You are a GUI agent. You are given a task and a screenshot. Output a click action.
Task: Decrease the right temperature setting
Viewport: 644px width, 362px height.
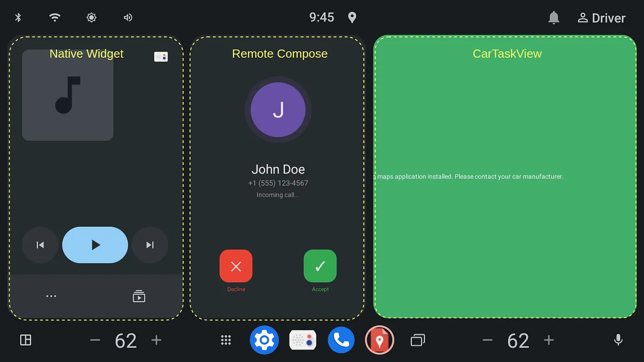pyautogui.click(x=488, y=340)
